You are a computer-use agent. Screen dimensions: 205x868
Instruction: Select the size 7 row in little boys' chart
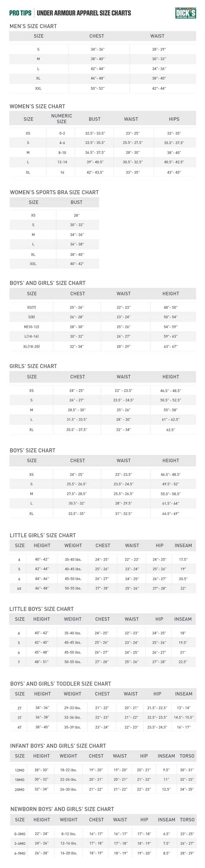102,662
